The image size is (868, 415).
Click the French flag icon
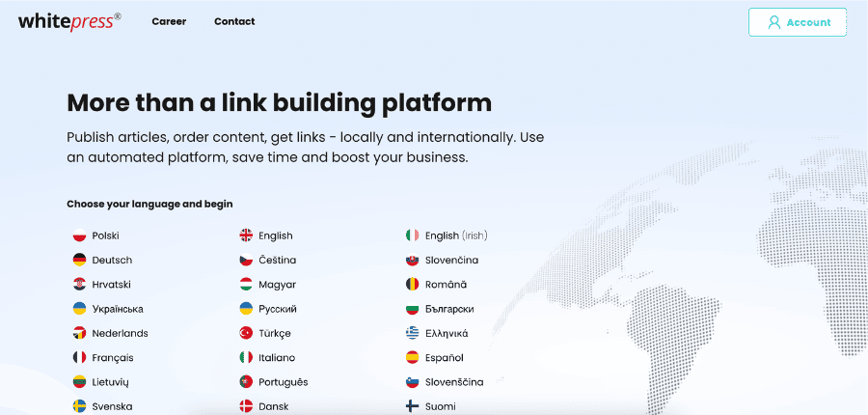[x=80, y=357]
